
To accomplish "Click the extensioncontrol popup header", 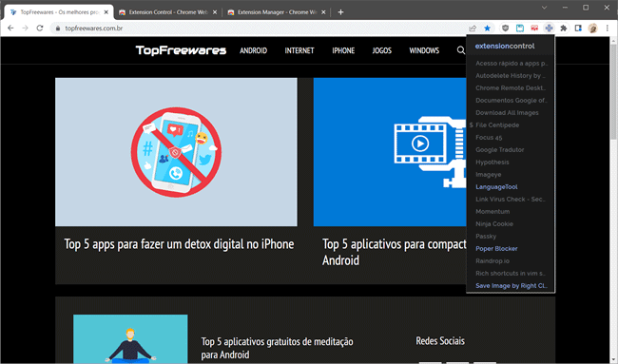I will (505, 46).
